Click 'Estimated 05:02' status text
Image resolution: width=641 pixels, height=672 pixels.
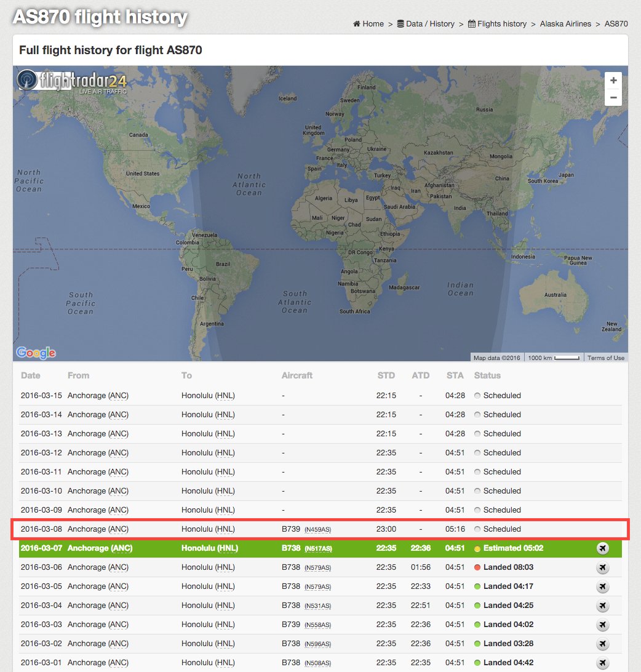(513, 548)
